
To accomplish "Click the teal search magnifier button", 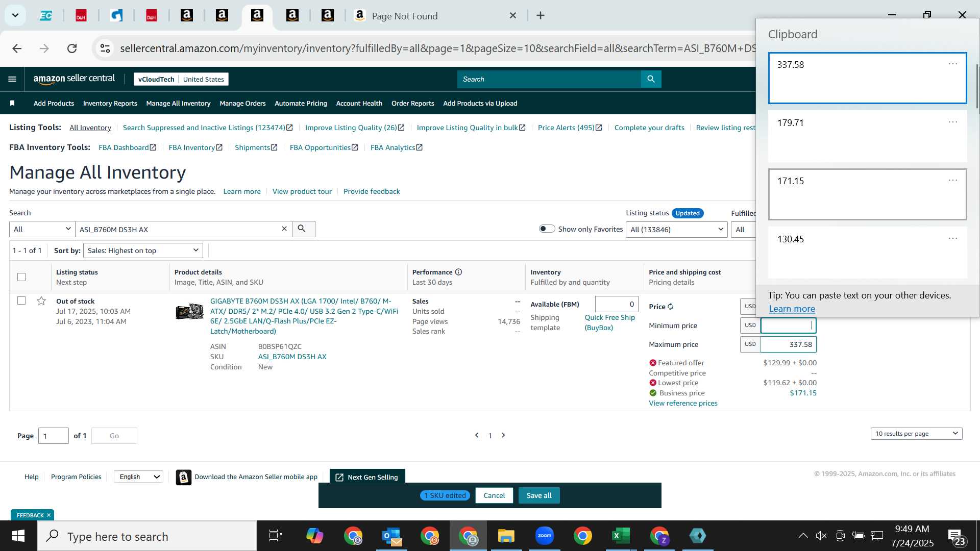I will tap(651, 79).
